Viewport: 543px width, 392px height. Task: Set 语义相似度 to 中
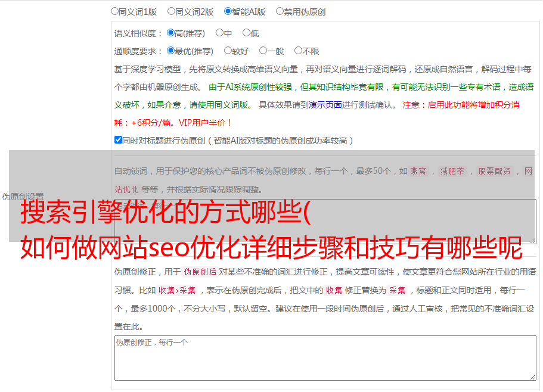tap(219, 33)
